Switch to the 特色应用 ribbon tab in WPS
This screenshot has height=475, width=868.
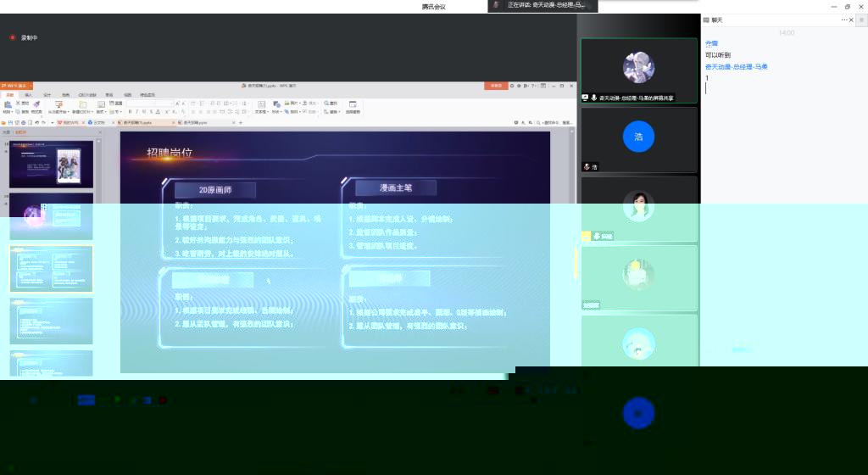point(147,95)
